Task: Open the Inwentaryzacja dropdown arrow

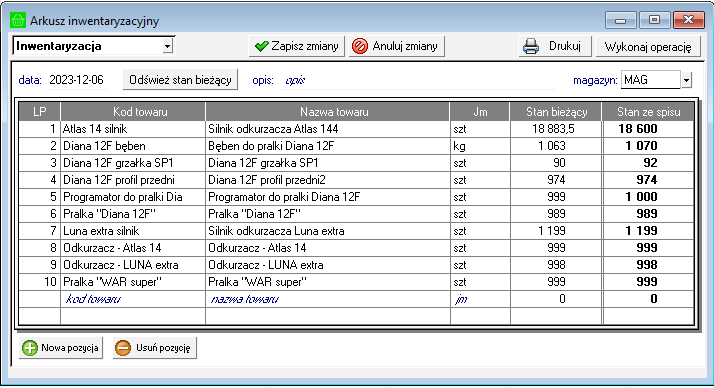Action: click(x=168, y=46)
